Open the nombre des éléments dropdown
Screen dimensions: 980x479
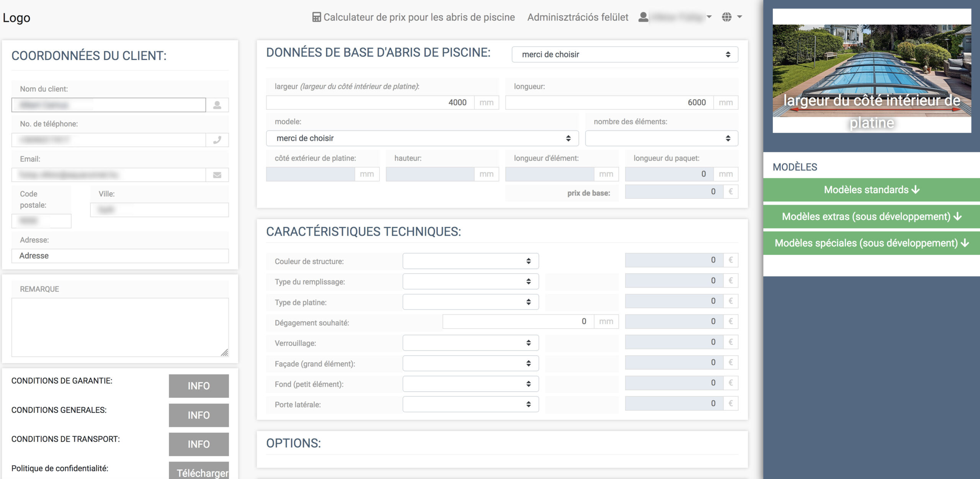(661, 138)
